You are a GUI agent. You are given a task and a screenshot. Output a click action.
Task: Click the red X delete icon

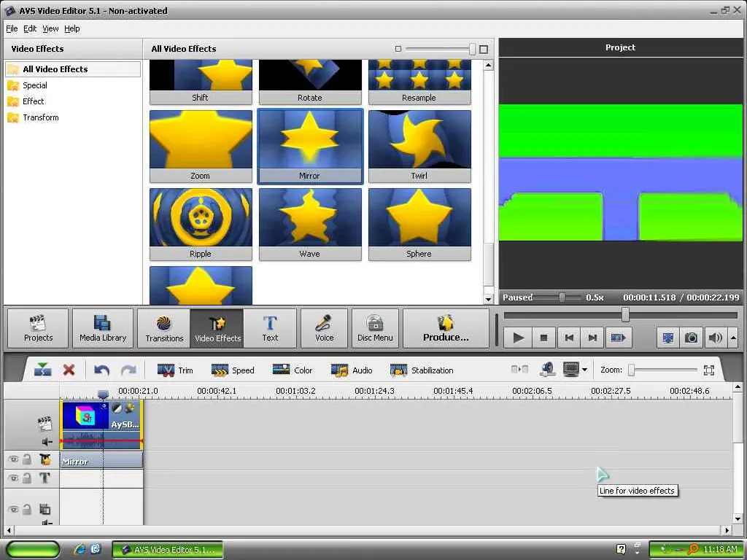tap(69, 370)
